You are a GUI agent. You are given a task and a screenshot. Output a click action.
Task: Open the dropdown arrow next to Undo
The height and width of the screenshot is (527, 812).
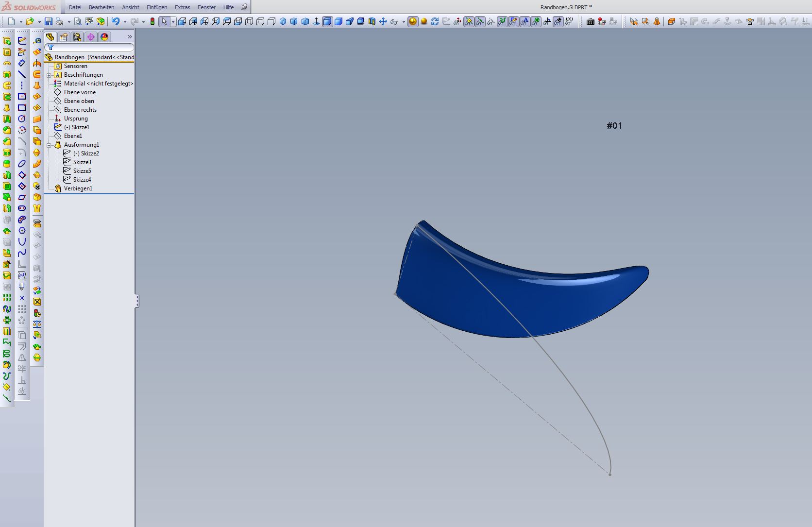[125, 22]
